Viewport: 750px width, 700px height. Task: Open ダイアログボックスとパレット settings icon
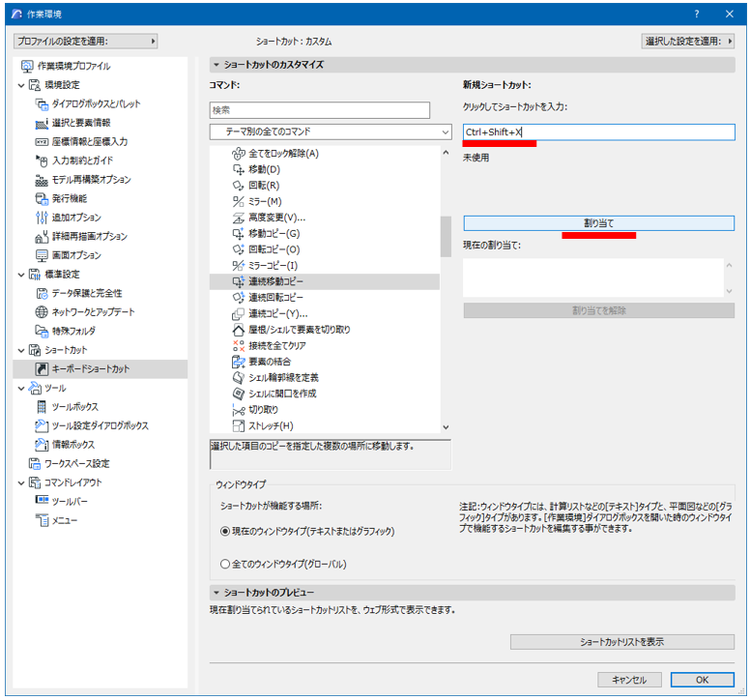pos(43,103)
